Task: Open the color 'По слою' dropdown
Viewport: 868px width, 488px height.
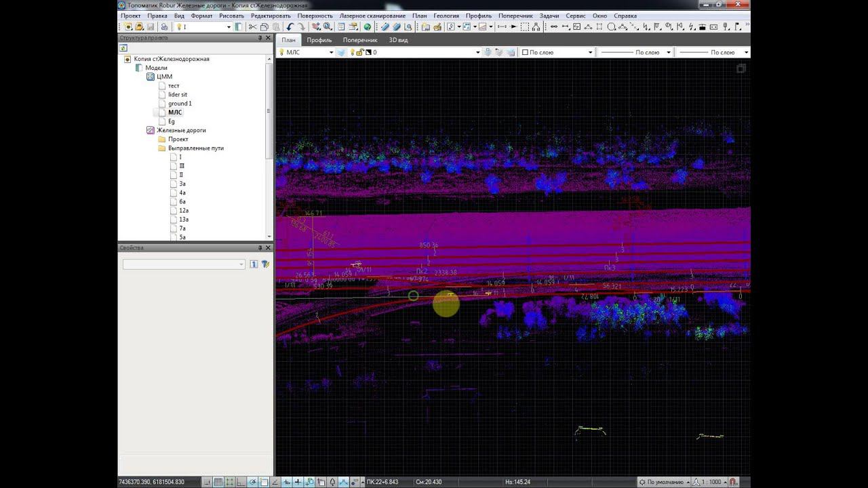Action: [x=590, y=52]
